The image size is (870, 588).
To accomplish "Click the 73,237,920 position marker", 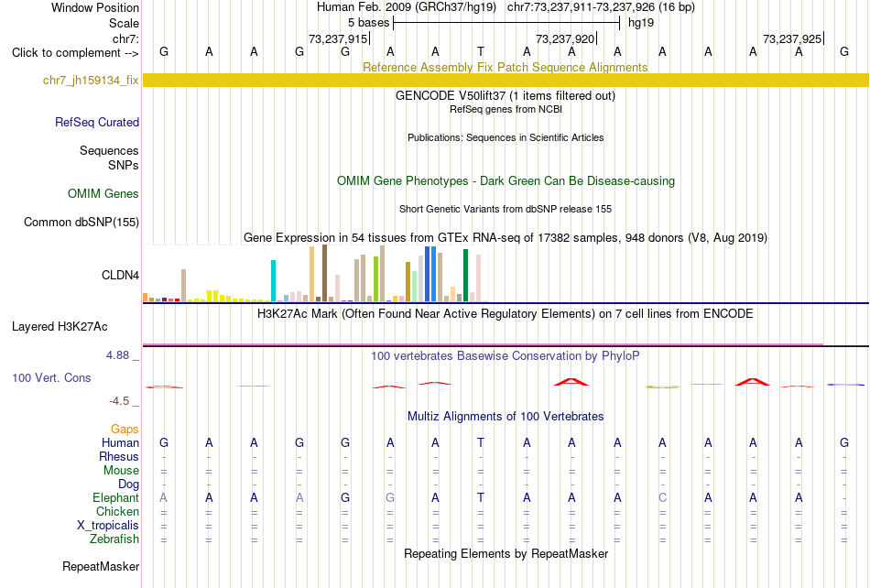I will 566,38.
